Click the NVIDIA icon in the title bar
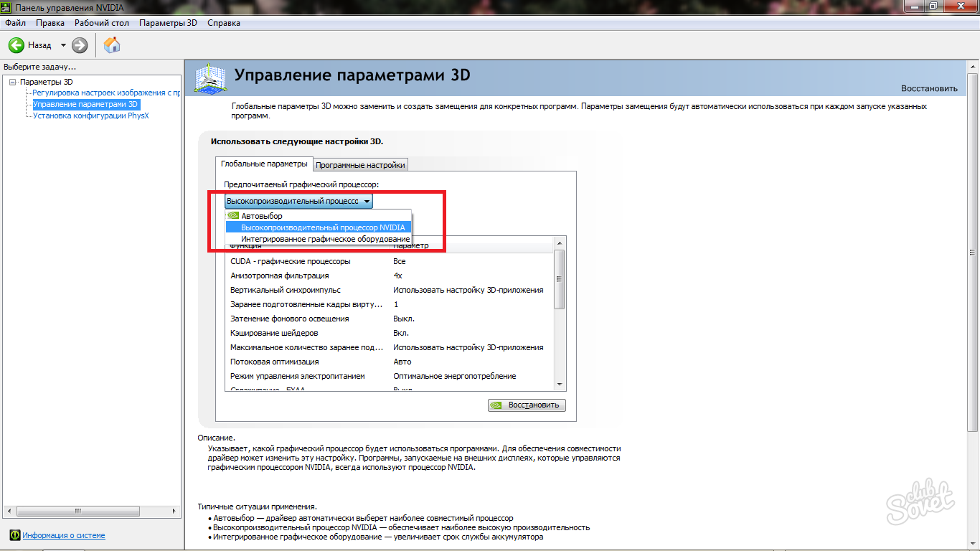This screenshot has width=980, height=551. click(x=7, y=7)
